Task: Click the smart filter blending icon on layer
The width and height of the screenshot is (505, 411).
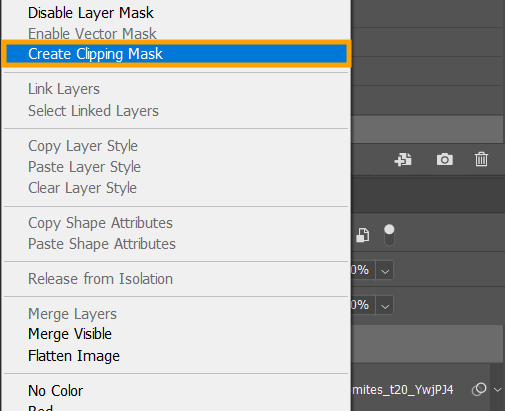Action: click(479, 389)
